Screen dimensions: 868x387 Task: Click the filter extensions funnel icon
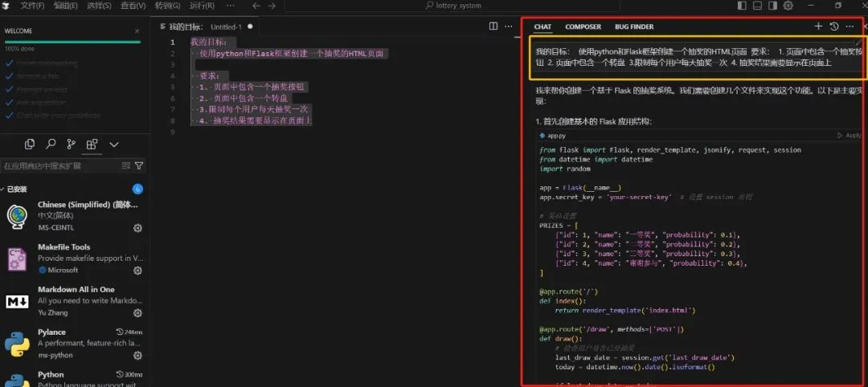click(139, 165)
